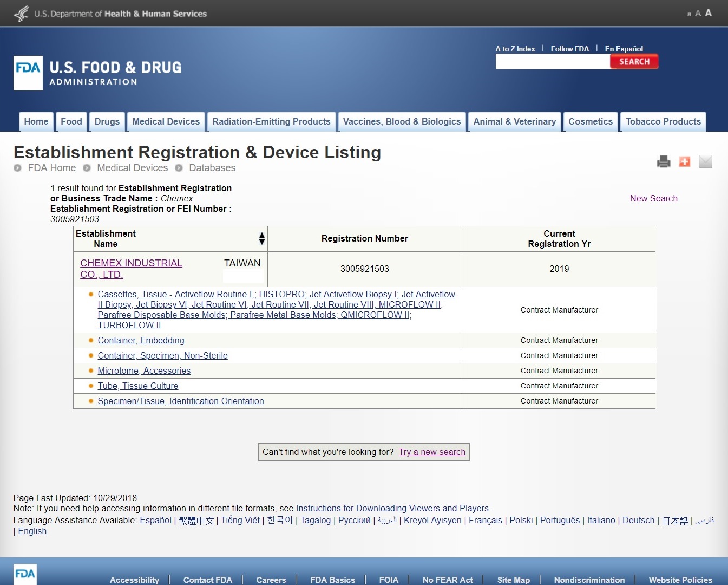
Task: Click the New Search link
Action: pos(654,199)
